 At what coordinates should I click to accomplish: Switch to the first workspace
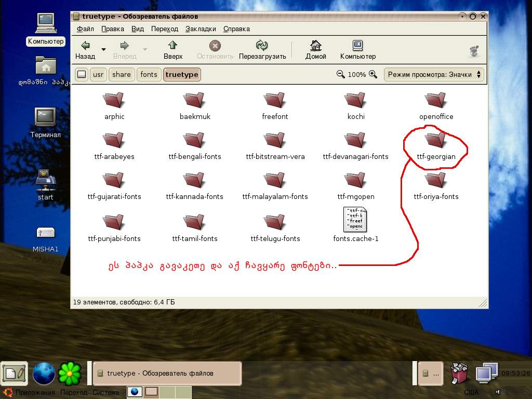135,392
